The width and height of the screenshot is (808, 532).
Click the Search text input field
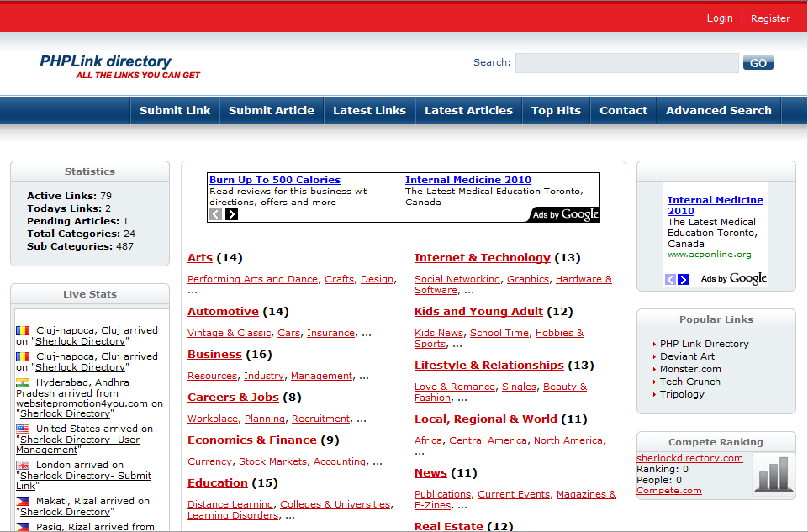[x=626, y=63]
